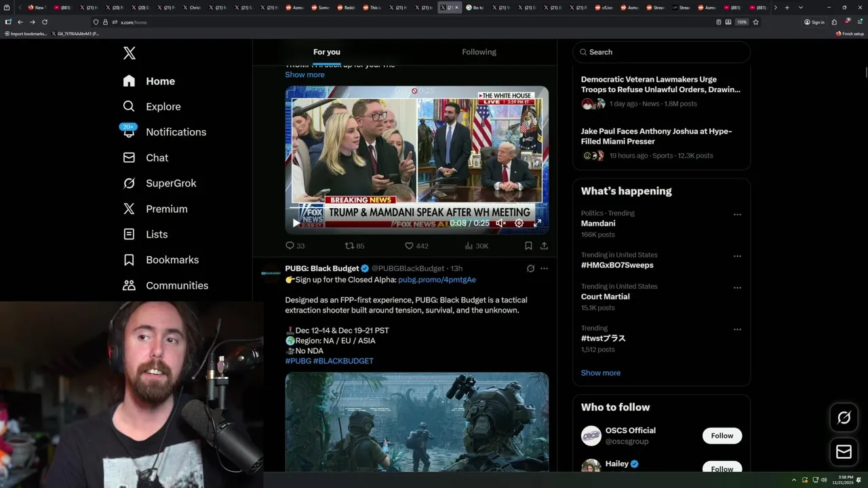
Task: Open more options for the Mamdani trend
Action: (x=737, y=214)
